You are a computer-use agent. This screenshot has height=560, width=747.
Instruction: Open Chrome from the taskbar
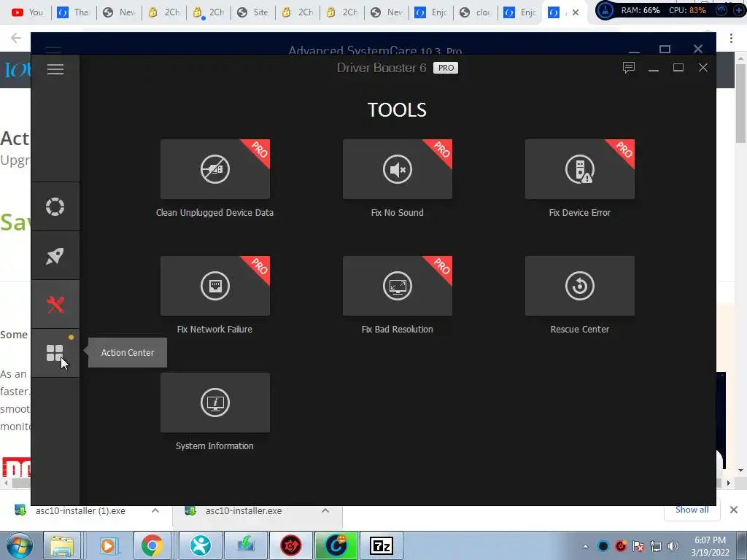point(152,545)
